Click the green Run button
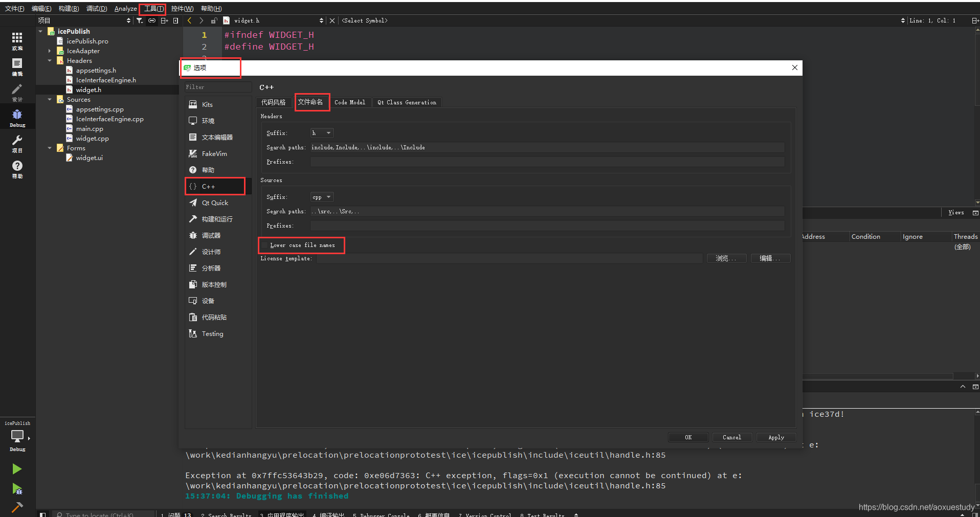This screenshot has width=980, height=517. 17,469
